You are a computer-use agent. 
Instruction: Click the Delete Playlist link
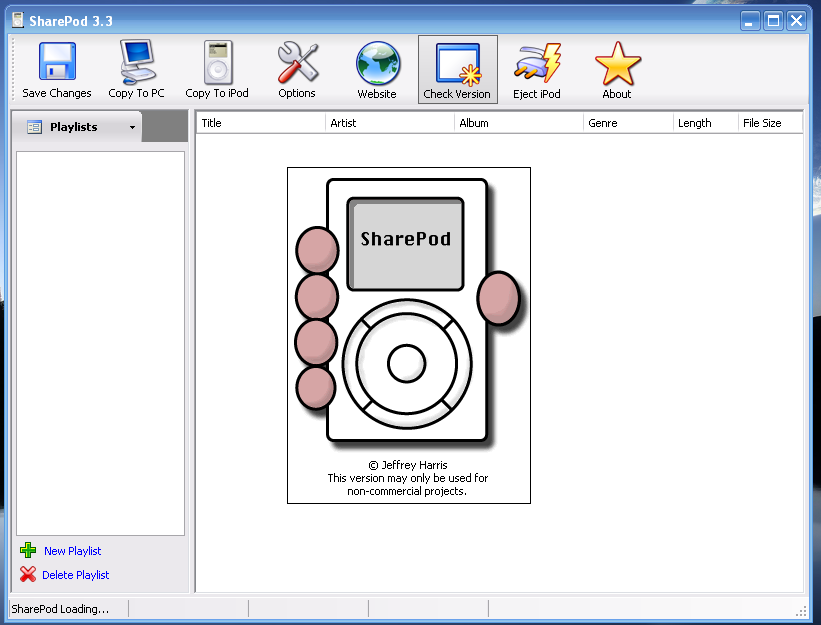coord(75,575)
